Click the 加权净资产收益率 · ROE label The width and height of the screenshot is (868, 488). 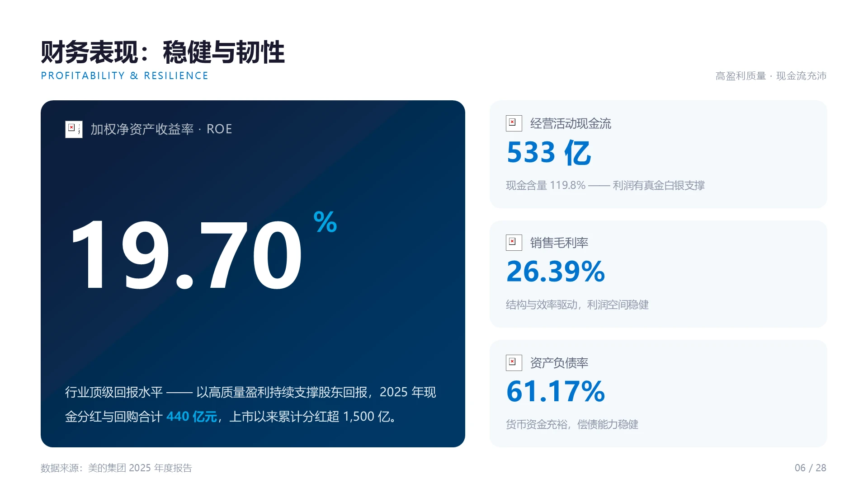(161, 129)
